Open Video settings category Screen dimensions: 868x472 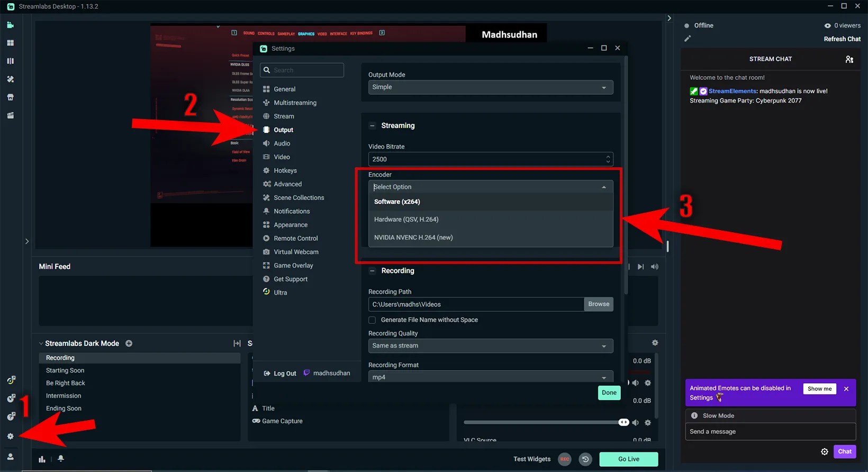pyautogui.click(x=282, y=157)
